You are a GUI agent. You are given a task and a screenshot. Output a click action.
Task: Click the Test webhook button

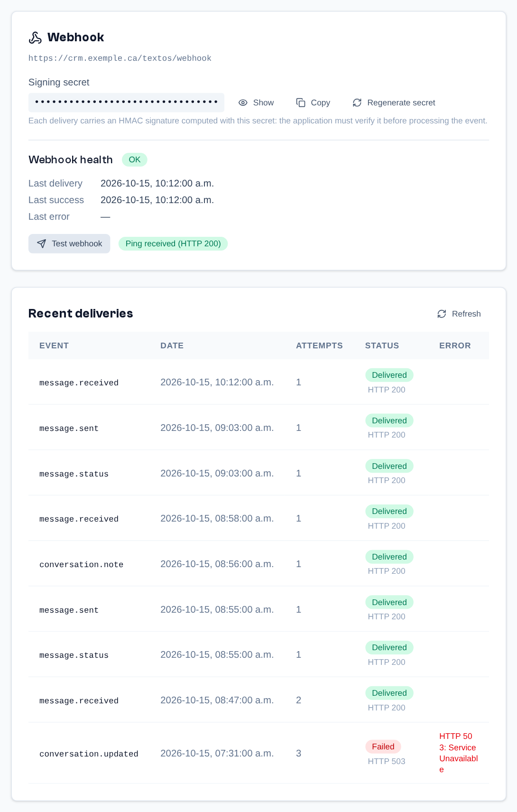pyautogui.click(x=69, y=243)
